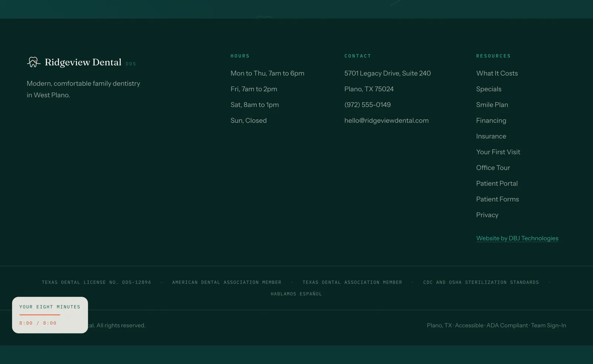593x364 pixels.
Task: Click CDC and OSHA Sterilization Standards text
Action: tap(481, 282)
